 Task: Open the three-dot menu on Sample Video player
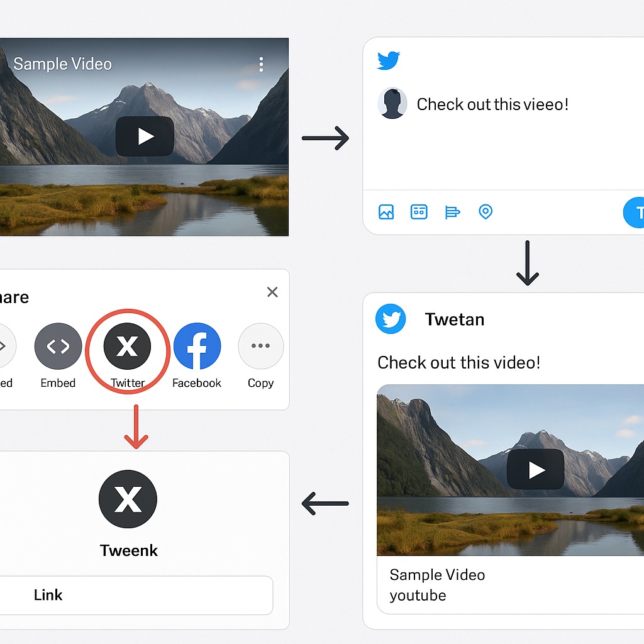(x=261, y=65)
